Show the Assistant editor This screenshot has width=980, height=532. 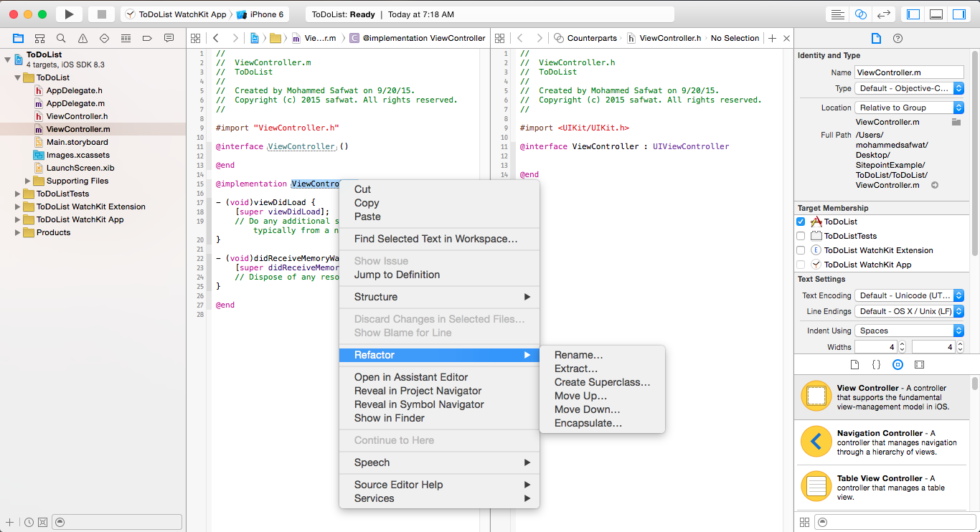point(861,14)
